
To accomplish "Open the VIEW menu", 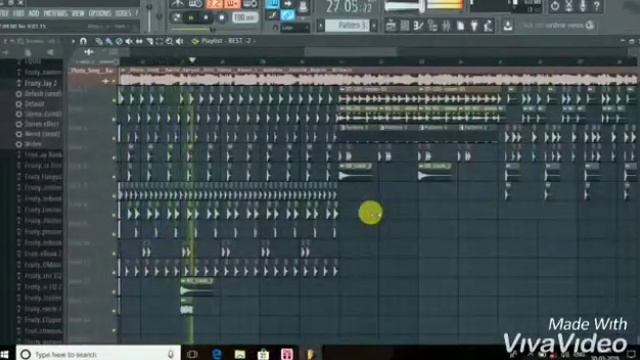I will pyautogui.click(x=78, y=13).
